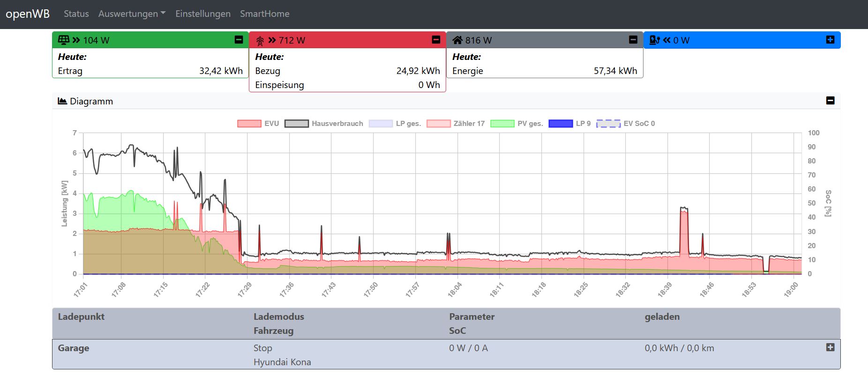This screenshot has width=868, height=383.
Task: Open the Status page
Action: click(x=76, y=14)
